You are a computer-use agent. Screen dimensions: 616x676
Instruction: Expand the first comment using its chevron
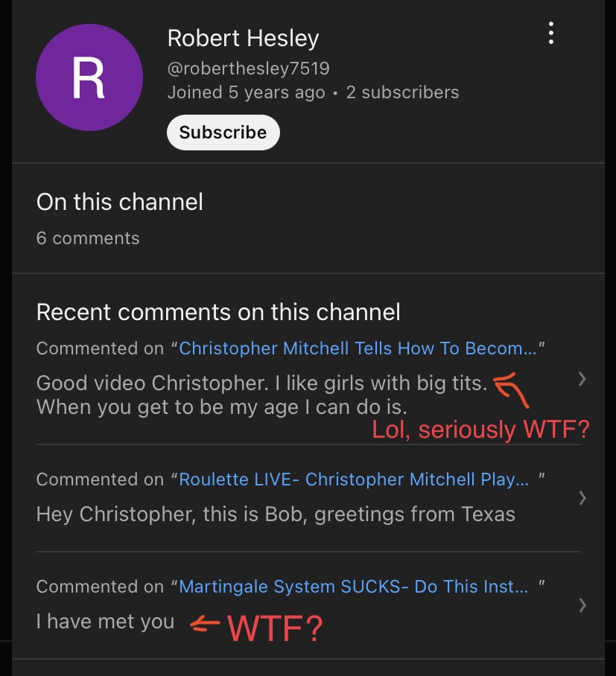(582, 379)
